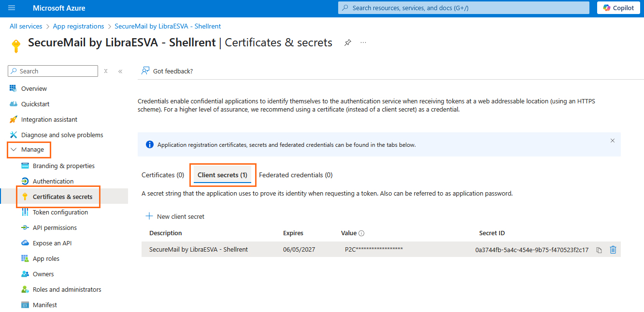Open Manifest in the sidebar
This screenshot has width=644, height=312.
[45, 305]
